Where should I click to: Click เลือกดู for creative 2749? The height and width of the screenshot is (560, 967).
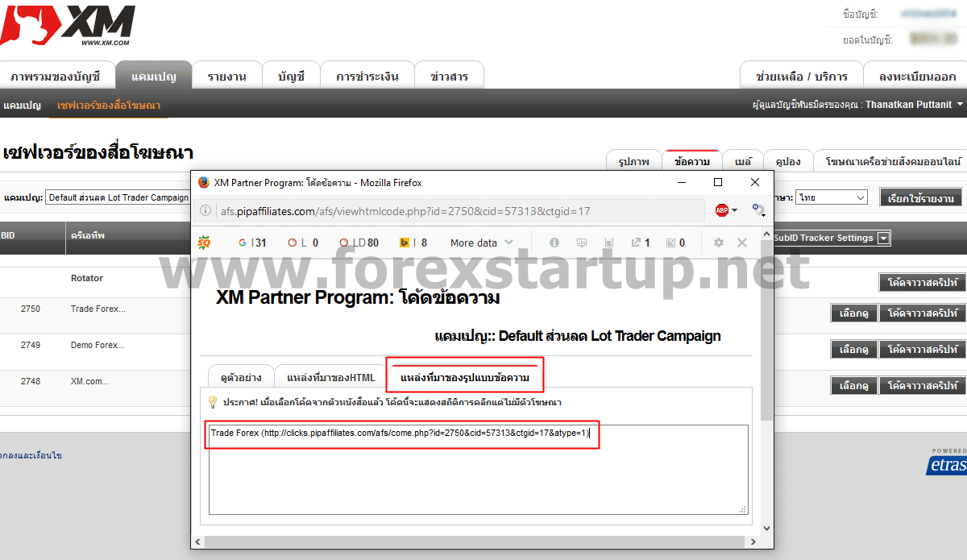point(853,350)
